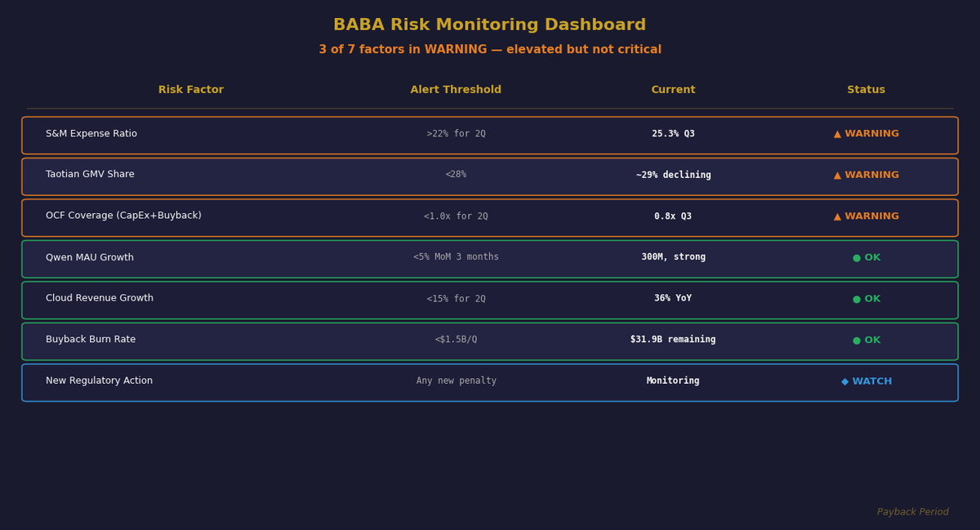Viewport: 980px width, 530px height.
Task: Click WARNING status for OCF Coverage
Action: point(866,216)
